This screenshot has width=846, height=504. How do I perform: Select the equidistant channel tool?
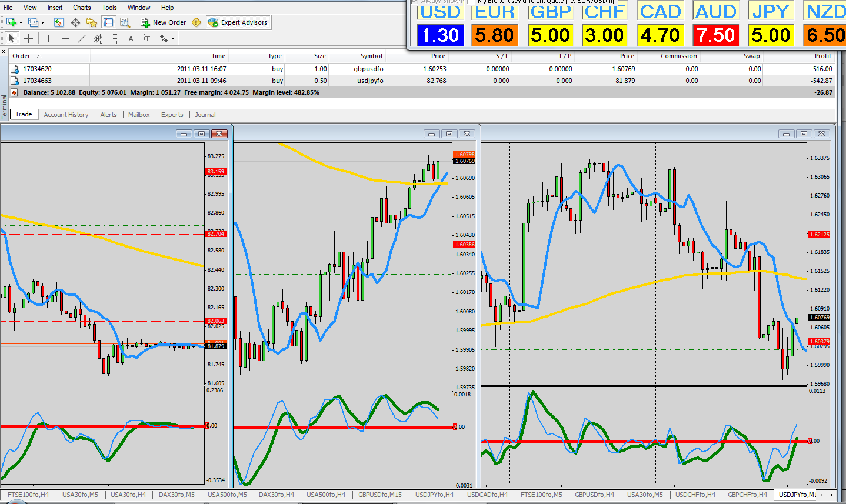coord(98,38)
